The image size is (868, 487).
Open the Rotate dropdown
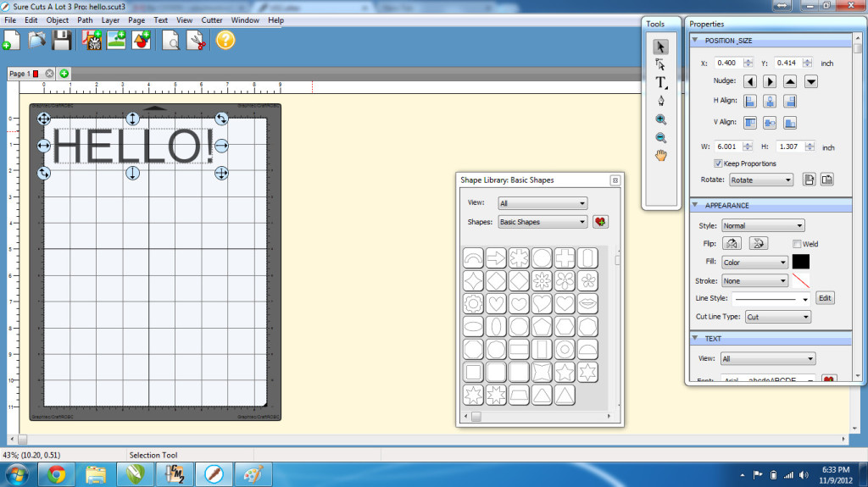761,180
